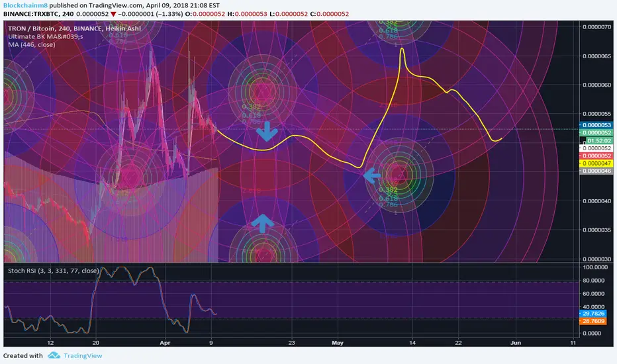Click the 23 date on time axis
Viewport: 617px width, 364px height.
click(x=291, y=343)
